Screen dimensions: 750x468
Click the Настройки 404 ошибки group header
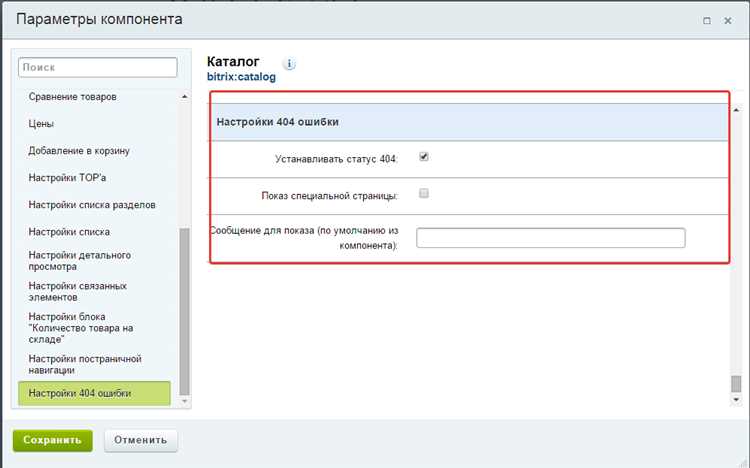tap(470, 122)
